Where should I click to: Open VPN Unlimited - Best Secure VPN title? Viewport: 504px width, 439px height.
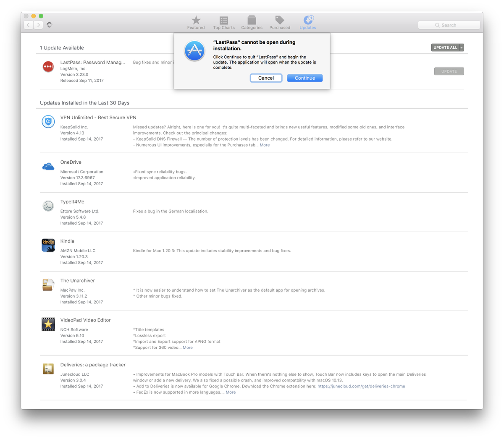point(98,118)
